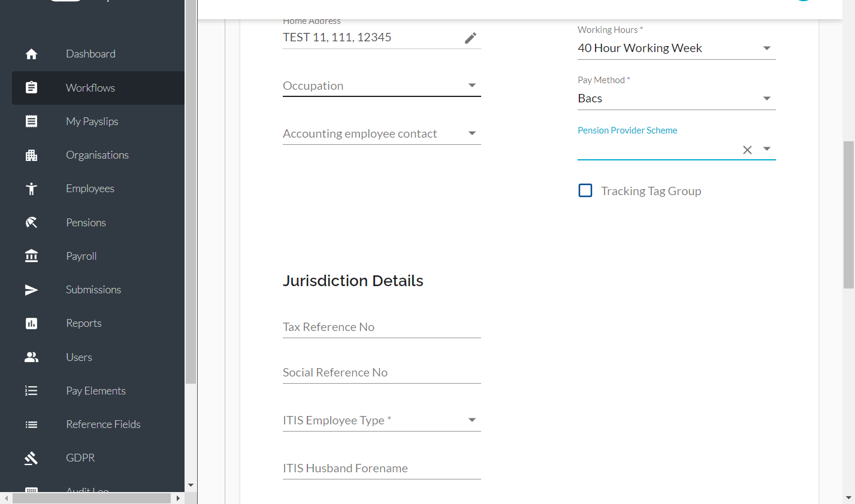Go to Payroll page
855x504 pixels.
click(81, 256)
